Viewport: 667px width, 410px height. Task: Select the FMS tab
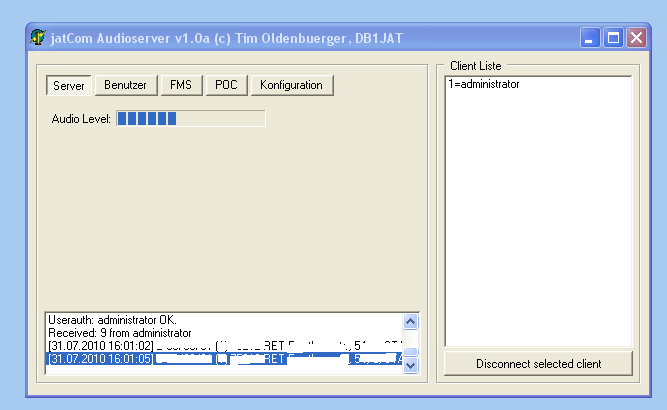181,85
